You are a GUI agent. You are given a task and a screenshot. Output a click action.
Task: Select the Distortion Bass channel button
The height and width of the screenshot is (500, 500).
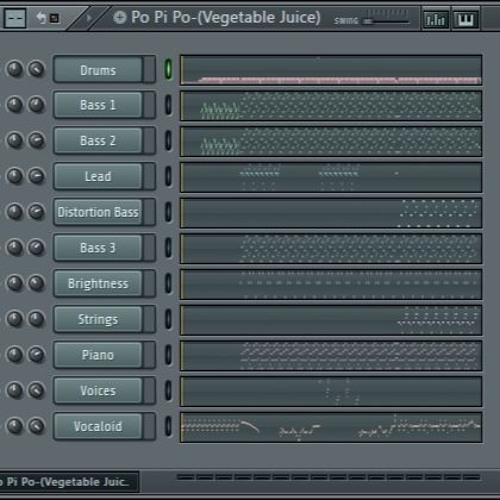click(x=98, y=212)
